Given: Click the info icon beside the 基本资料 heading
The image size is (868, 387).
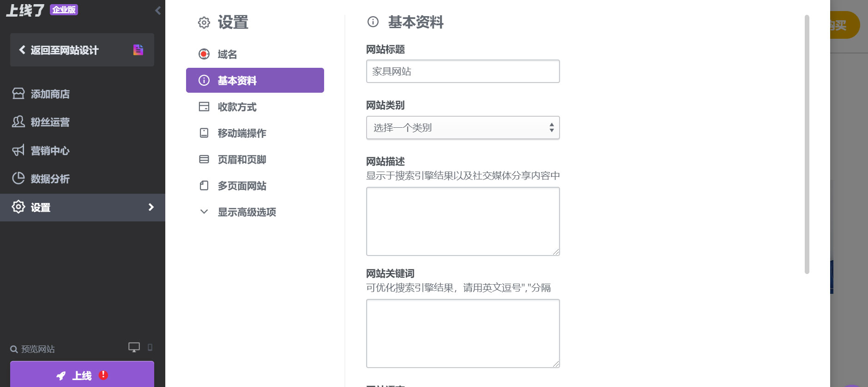Looking at the screenshot, I should click(x=373, y=22).
